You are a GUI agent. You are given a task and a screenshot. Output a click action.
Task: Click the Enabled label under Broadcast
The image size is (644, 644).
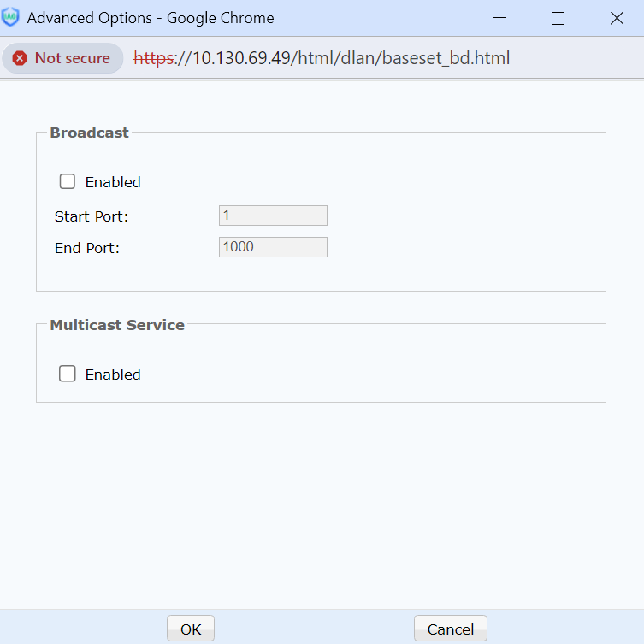[x=113, y=182]
